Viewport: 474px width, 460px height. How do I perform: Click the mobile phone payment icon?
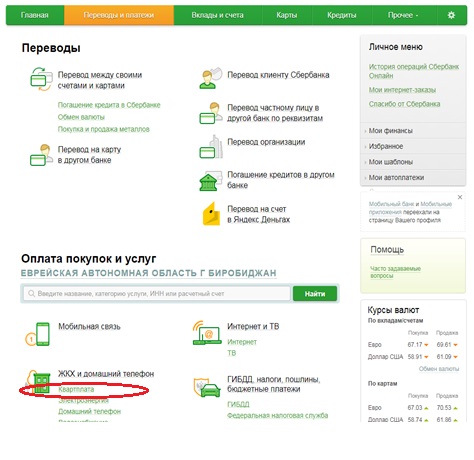coord(38,334)
